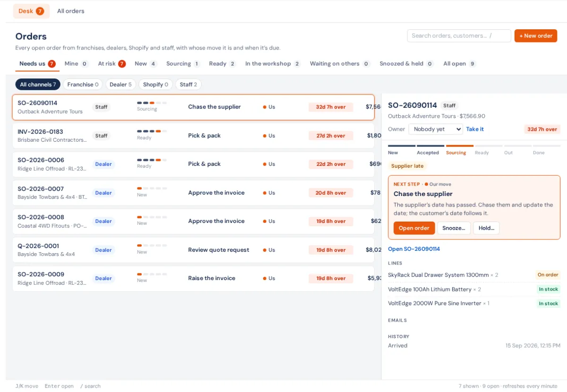The image size is (567, 392).
Task: Open the Owner dropdown
Action: (x=436, y=129)
